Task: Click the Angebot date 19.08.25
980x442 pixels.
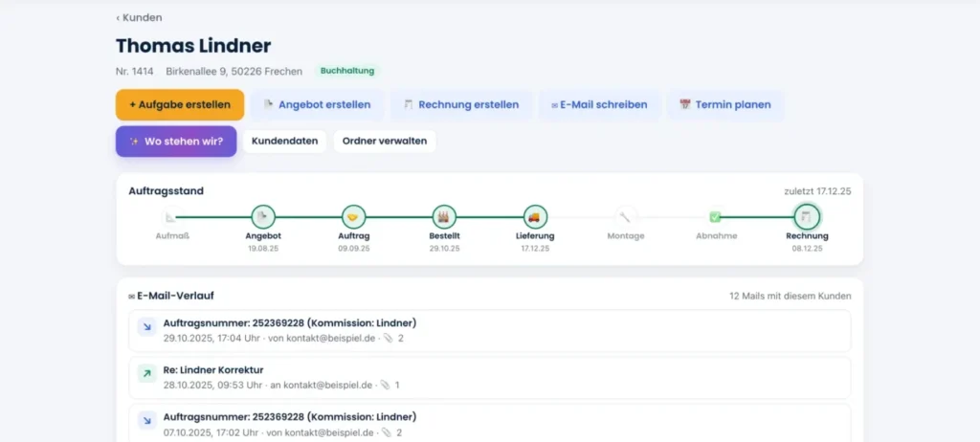Action: 263,248
